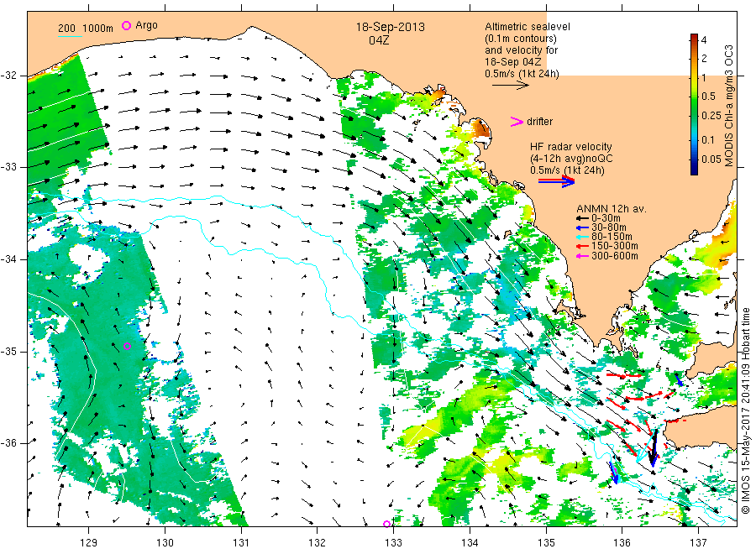Click the altimetric velocity scale arrow
Image resolution: width=756 pixels, height=554 pixels.
511,86
